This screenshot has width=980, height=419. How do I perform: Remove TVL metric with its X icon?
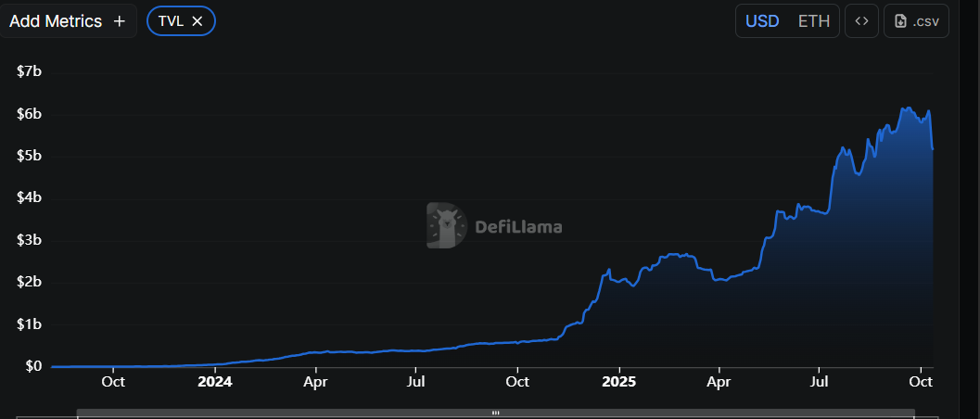197,21
